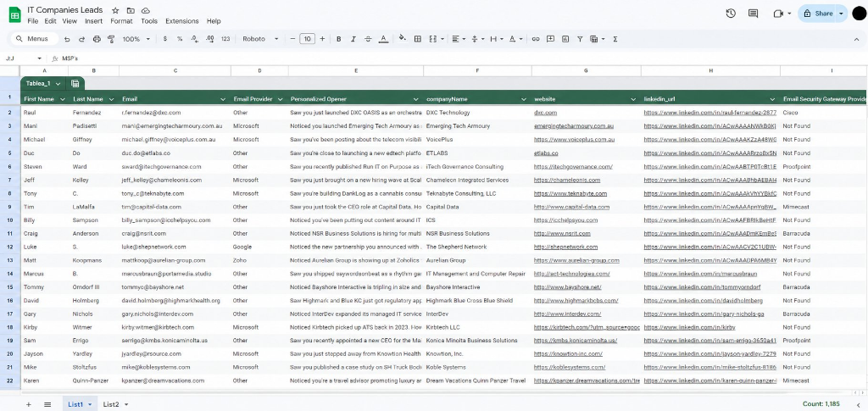Click the merge cells icon
Screen dimensions: 868x411
tap(433, 39)
